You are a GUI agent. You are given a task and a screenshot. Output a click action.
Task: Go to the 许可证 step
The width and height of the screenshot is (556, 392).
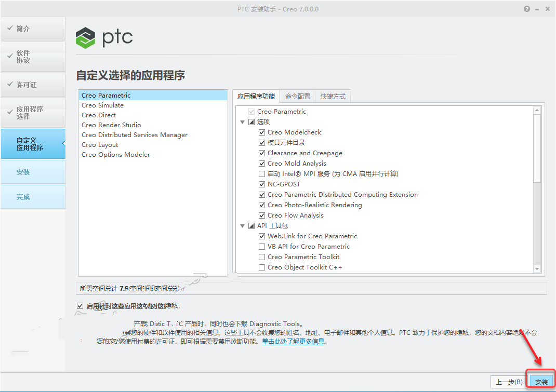pos(33,85)
